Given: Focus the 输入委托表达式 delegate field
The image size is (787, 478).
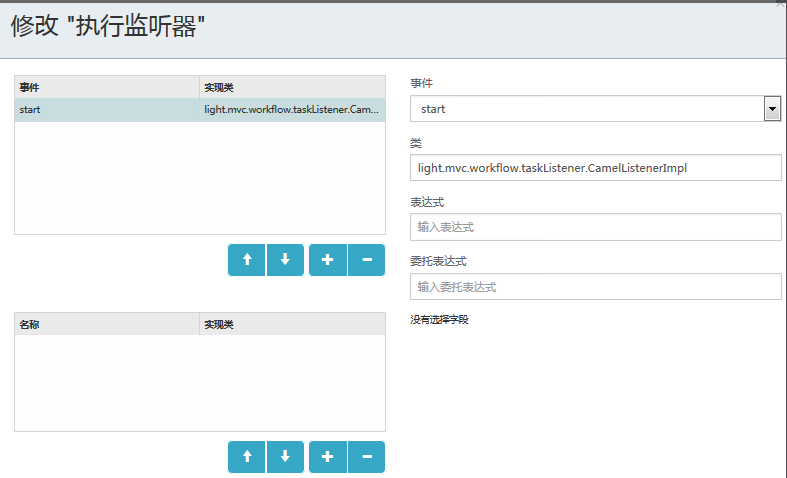Looking at the screenshot, I should point(595,287).
